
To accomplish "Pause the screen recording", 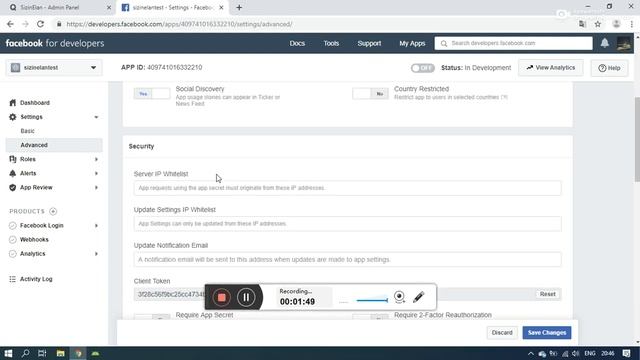I will pos(246,297).
